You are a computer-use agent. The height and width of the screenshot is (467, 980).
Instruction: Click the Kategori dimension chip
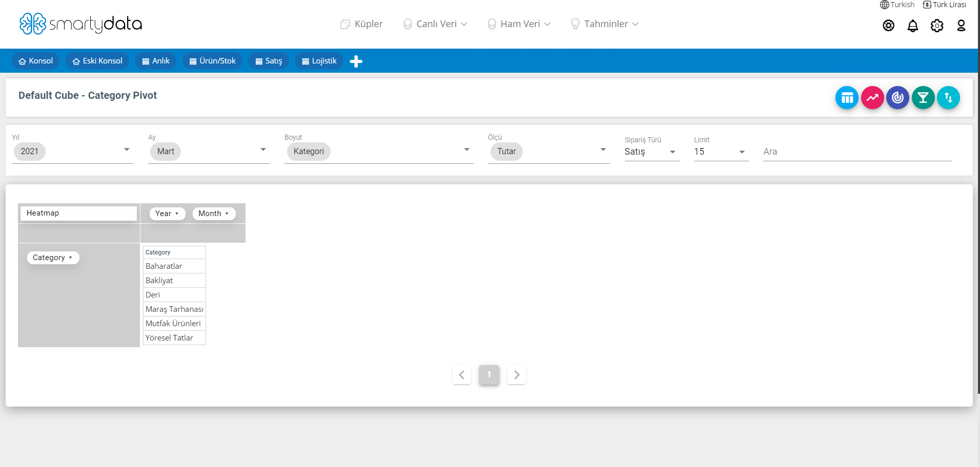coord(309,152)
